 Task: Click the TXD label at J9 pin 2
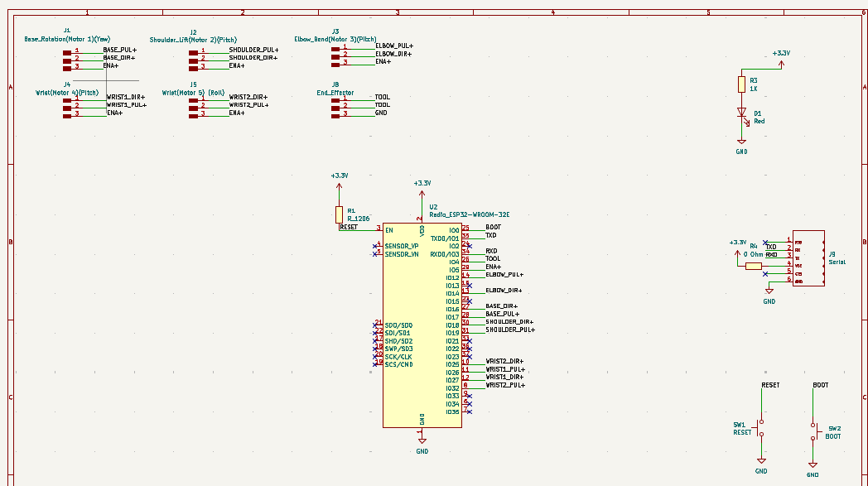771,247
